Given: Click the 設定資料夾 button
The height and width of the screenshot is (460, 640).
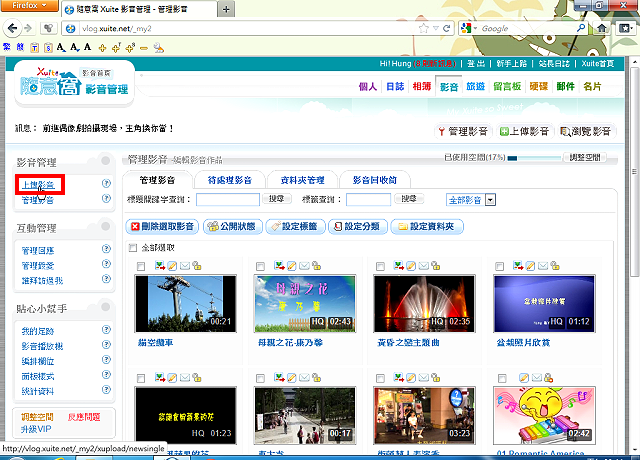Looking at the screenshot, I should coord(427,227).
